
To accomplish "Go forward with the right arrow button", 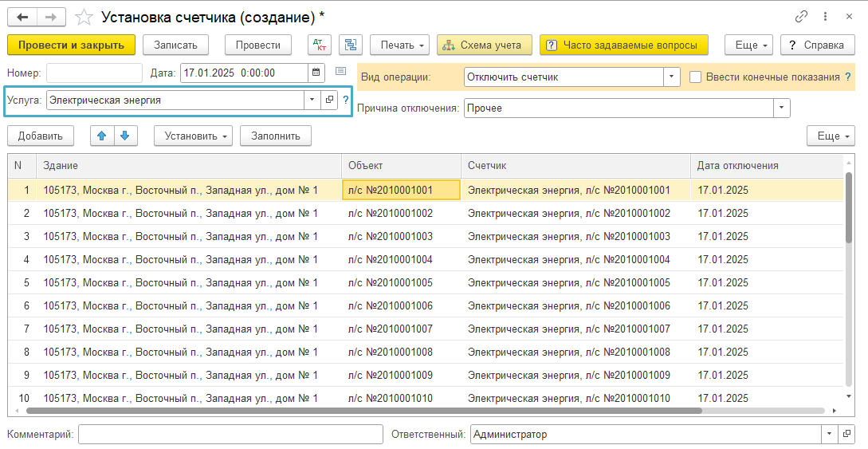I will tap(51, 18).
